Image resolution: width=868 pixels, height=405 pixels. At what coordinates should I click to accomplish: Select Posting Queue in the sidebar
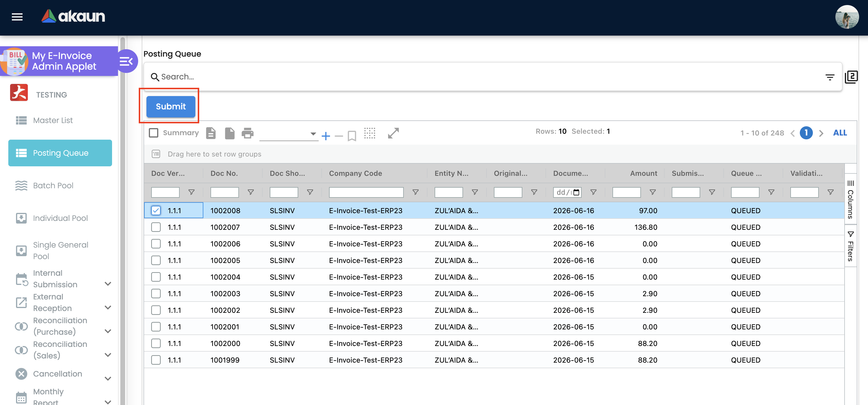(60, 153)
